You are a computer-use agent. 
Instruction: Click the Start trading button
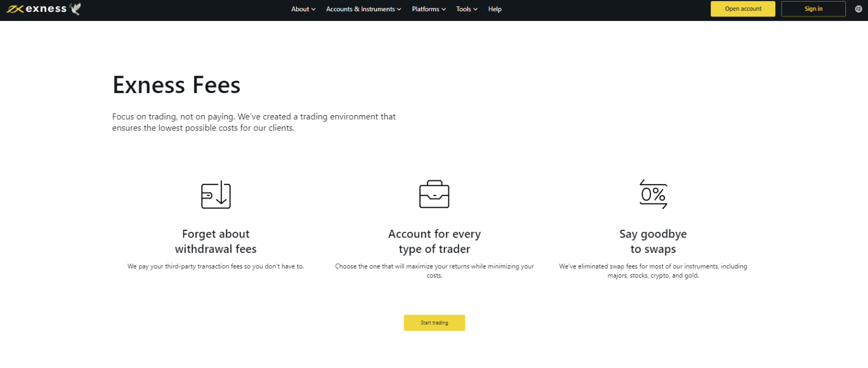point(434,323)
